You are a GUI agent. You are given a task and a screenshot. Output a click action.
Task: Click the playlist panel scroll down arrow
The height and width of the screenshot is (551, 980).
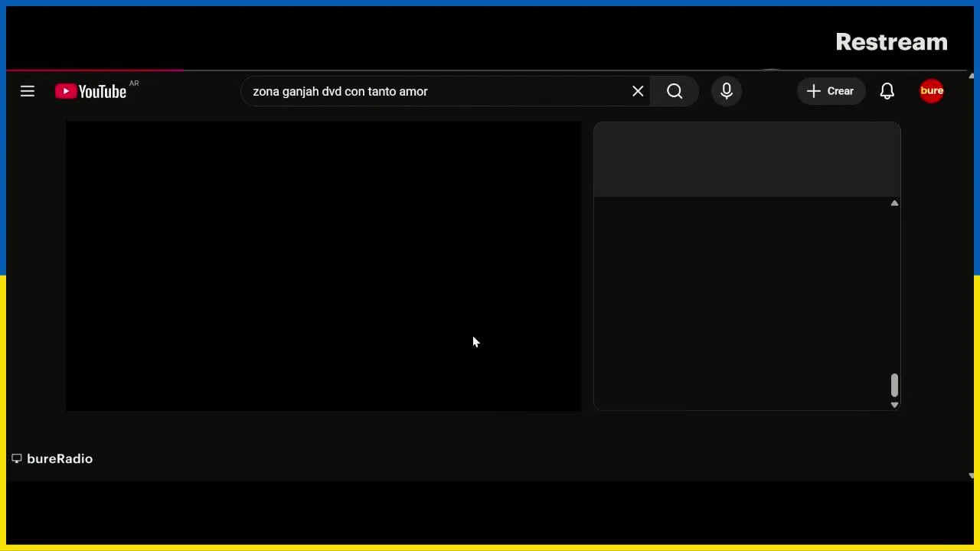(894, 405)
